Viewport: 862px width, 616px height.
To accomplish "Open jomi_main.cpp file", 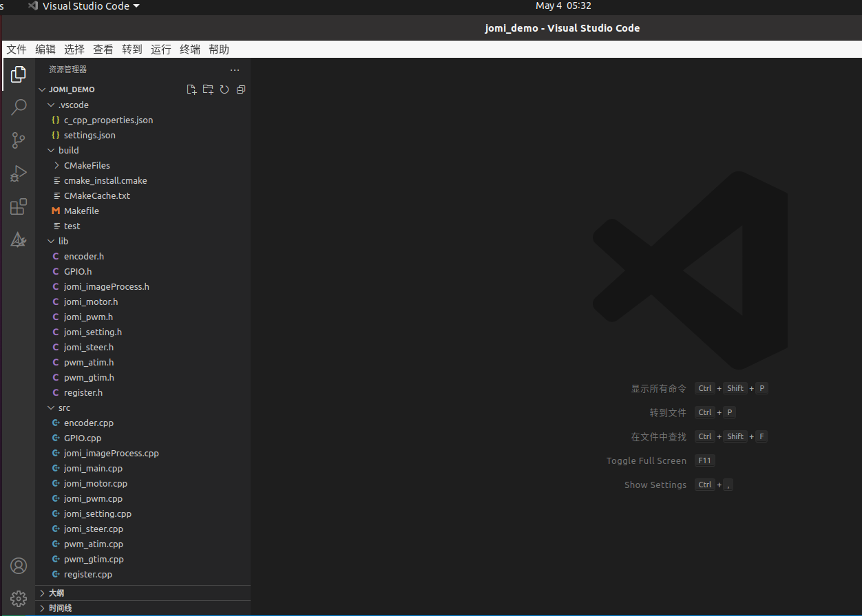I will (143, 468).
